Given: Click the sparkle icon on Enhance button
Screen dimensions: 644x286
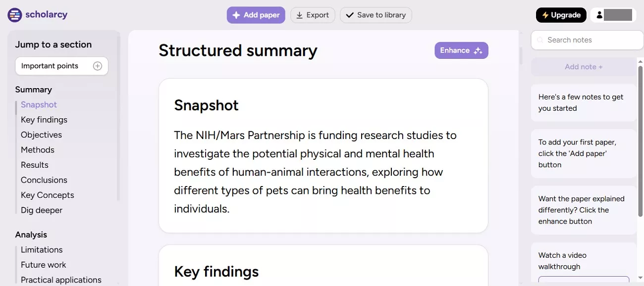Looking at the screenshot, I should pos(478,50).
